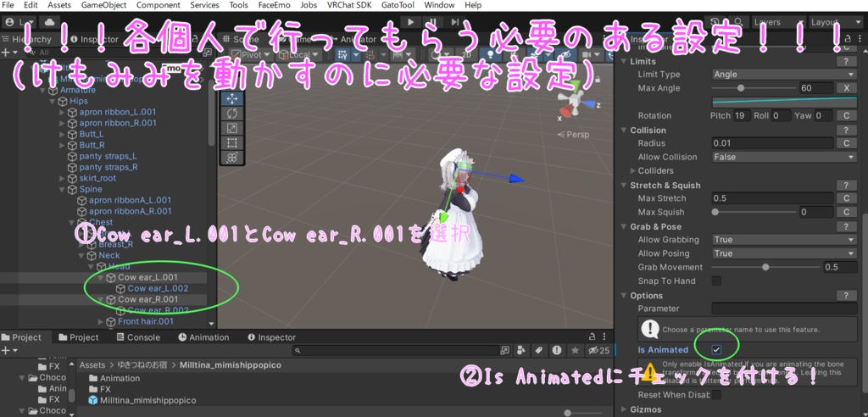Click the Project panel lock icon
This screenshot has height=417, width=868.
[593, 336]
